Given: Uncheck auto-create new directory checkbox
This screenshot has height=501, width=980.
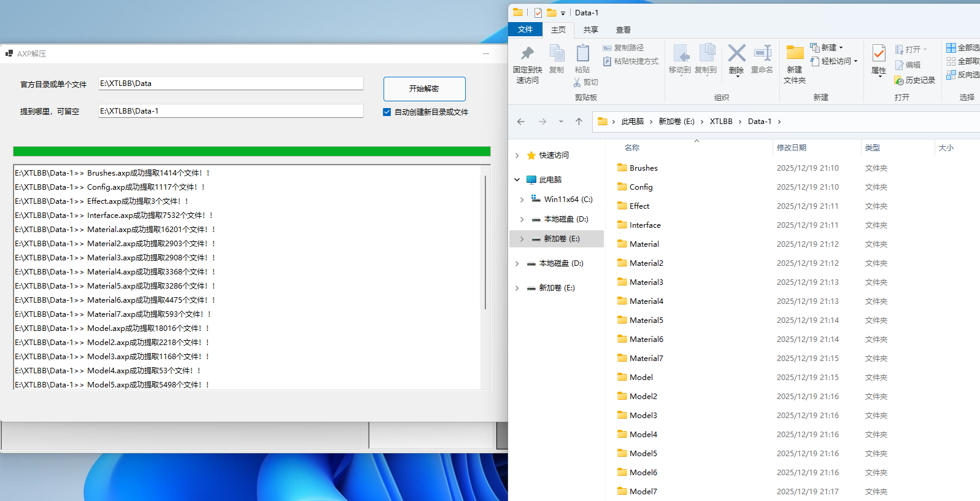Looking at the screenshot, I should (x=387, y=112).
